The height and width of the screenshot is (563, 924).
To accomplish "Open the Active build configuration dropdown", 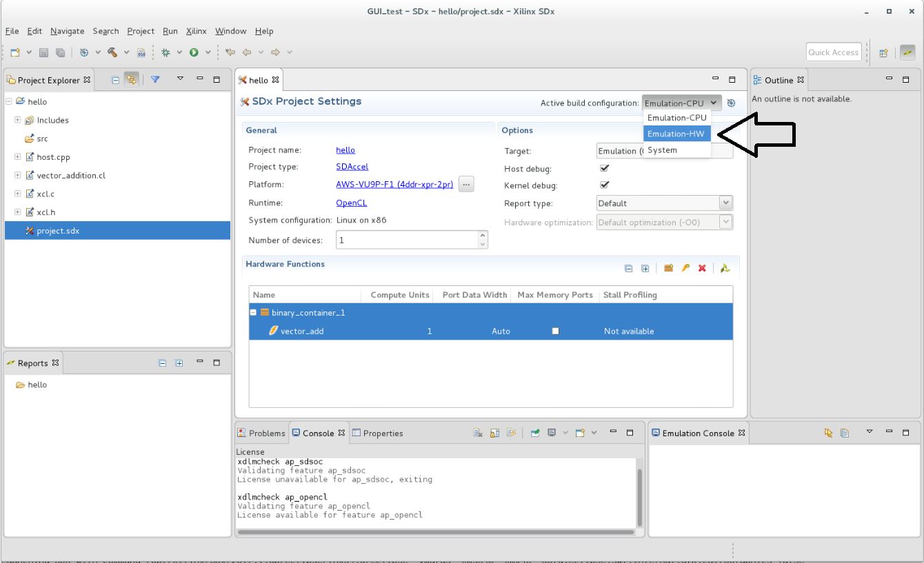I will tap(682, 103).
